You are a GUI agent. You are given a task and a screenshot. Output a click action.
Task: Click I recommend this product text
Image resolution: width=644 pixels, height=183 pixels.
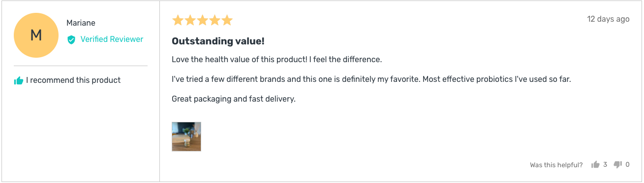pyautogui.click(x=73, y=80)
